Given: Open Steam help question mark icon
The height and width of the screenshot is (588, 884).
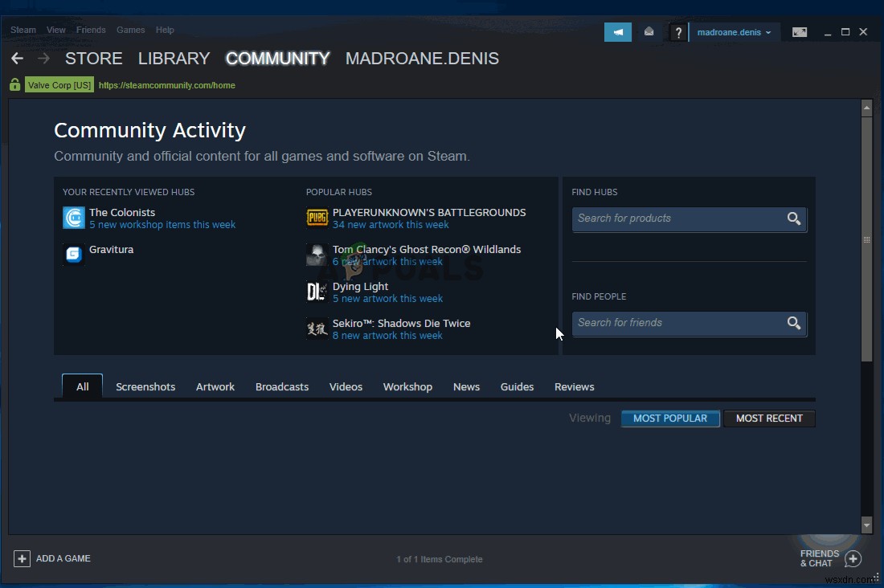Looking at the screenshot, I should [x=678, y=33].
